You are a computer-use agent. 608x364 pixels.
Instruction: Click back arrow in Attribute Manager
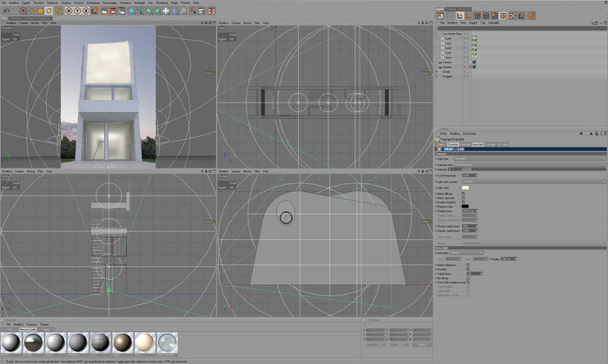pyautogui.click(x=581, y=133)
